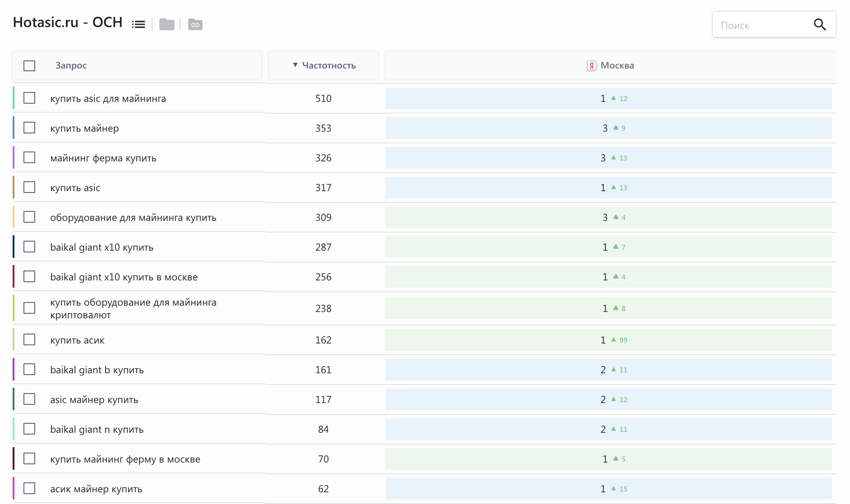Click frequency value 287
The height and width of the screenshot is (504, 850).
[x=323, y=247]
